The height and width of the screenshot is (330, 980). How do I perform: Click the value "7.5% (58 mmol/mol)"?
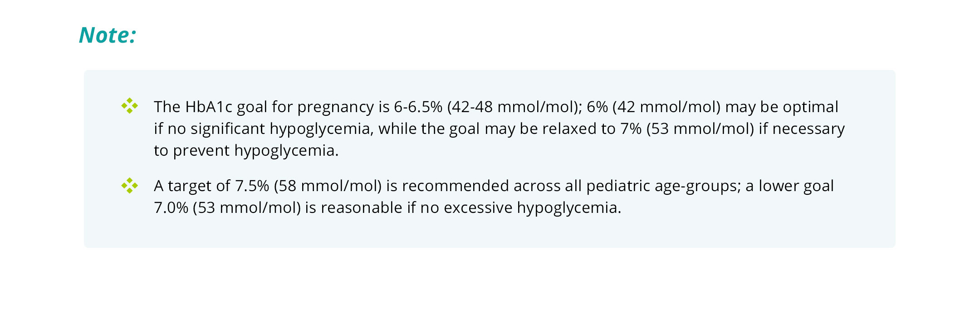coord(308,186)
